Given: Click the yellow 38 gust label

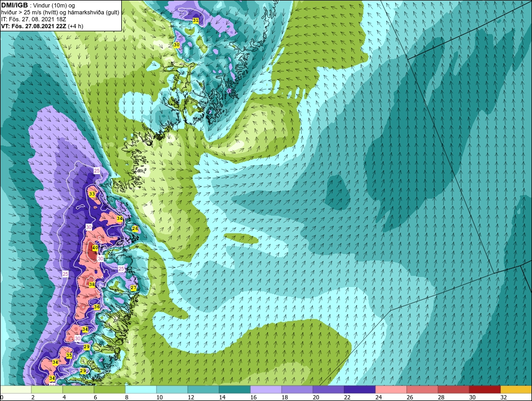Looking at the screenshot, I should click(92, 284).
